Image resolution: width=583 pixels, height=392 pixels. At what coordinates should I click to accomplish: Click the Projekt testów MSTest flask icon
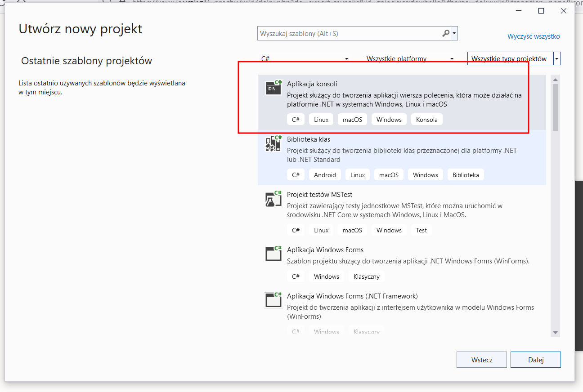[x=273, y=199]
